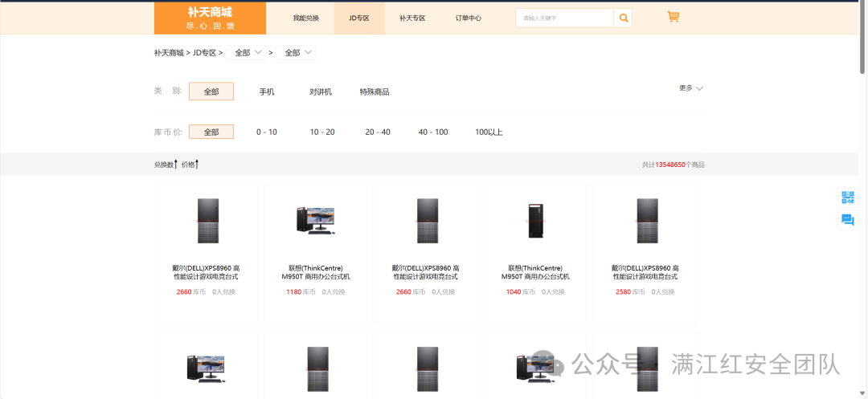Image resolution: width=868 pixels, height=399 pixels.
Task: Go to the 补天专区 nav tab
Action: pos(412,18)
